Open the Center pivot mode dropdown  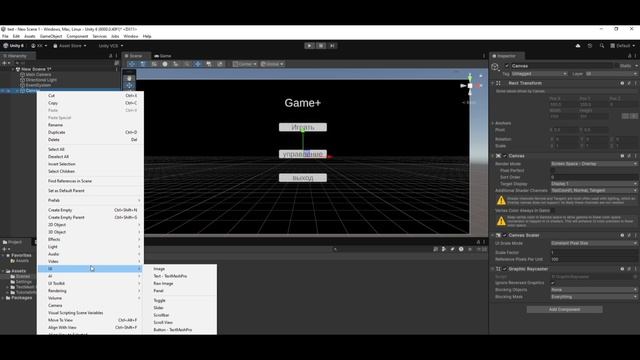click(244, 64)
